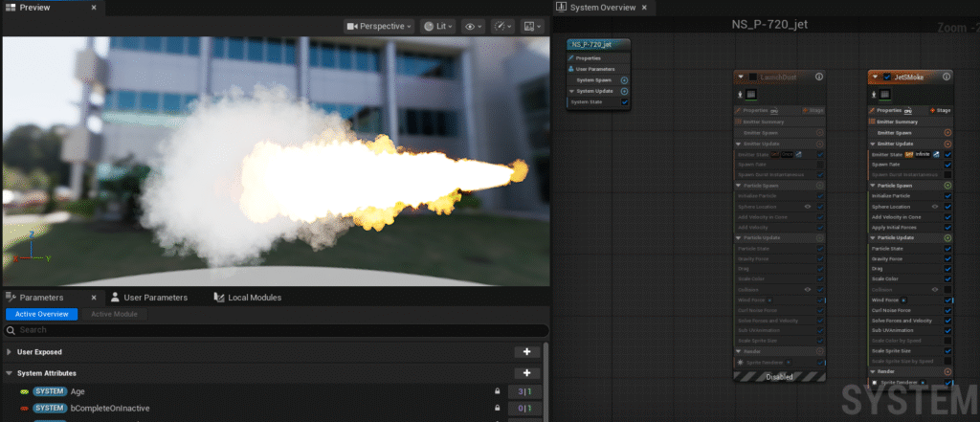980x422 pixels.
Task: Click the plus icon on System Spawn
Action: (x=624, y=80)
